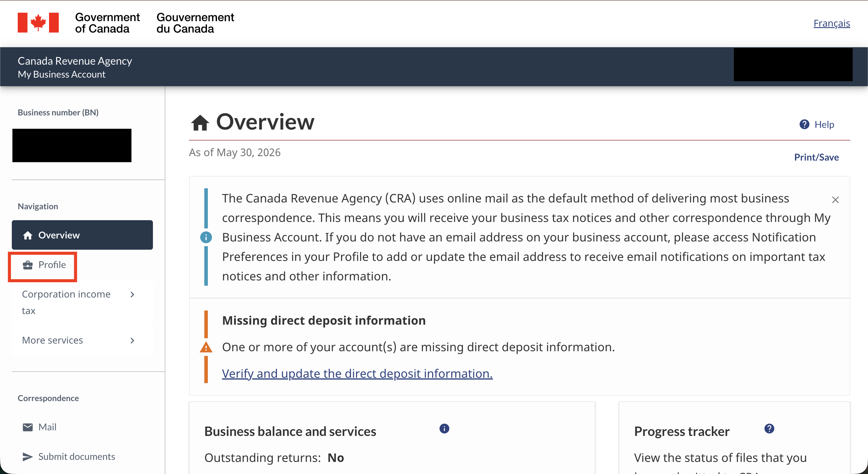Click the home icon in Overview nav item
868x474 pixels.
(x=28, y=235)
